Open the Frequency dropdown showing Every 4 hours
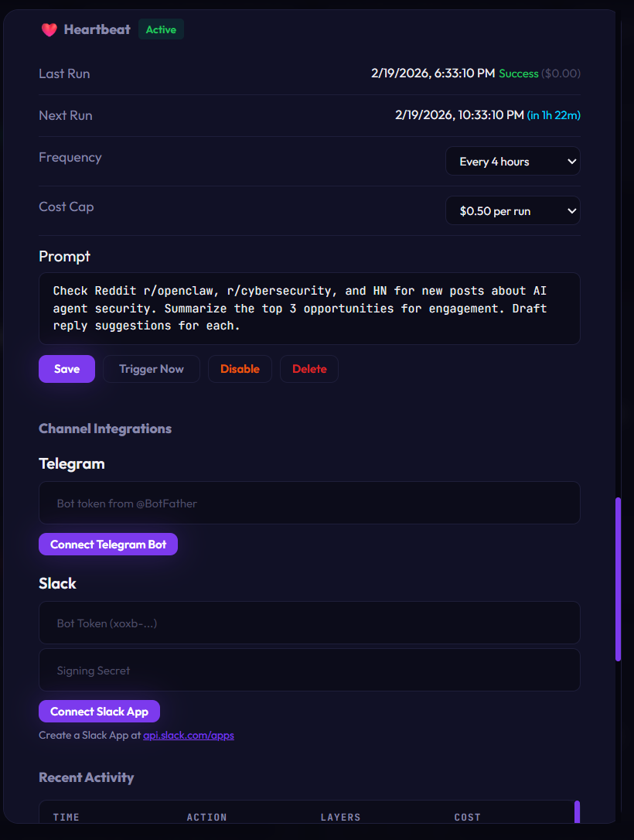This screenshot has height=840, width=634. point(513,162)
